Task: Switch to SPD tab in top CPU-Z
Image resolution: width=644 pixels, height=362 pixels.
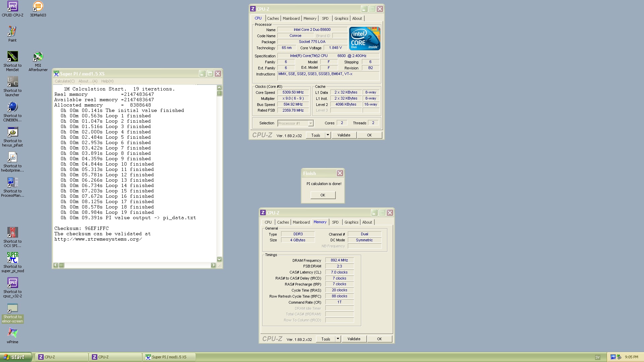Action: (x=325, y=18)
